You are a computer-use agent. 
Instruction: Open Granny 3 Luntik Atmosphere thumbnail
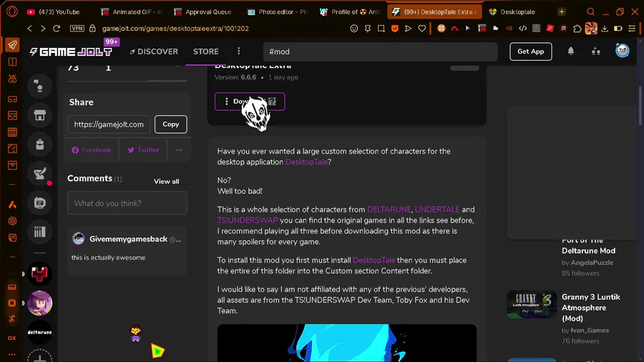pyautogui.click(x=532, y=305)
